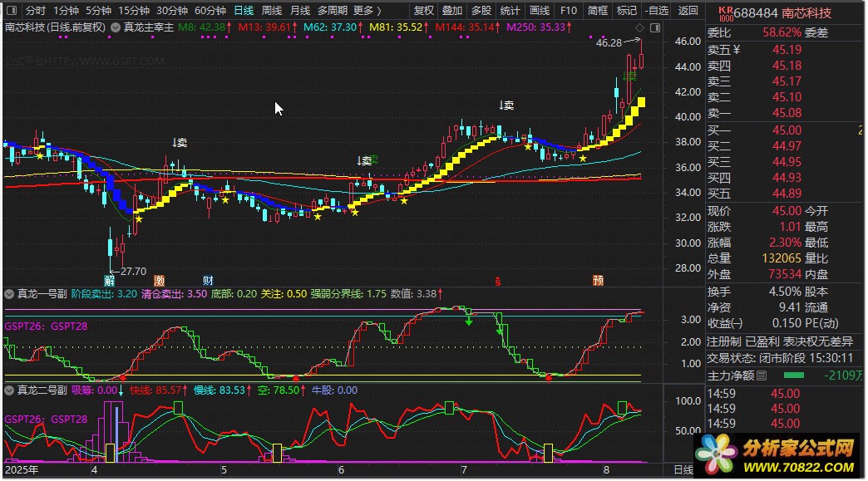This screenshot has height=481, width=868.
Task: Click the M250: 35.33 moving average label
Action: point(540,27)
